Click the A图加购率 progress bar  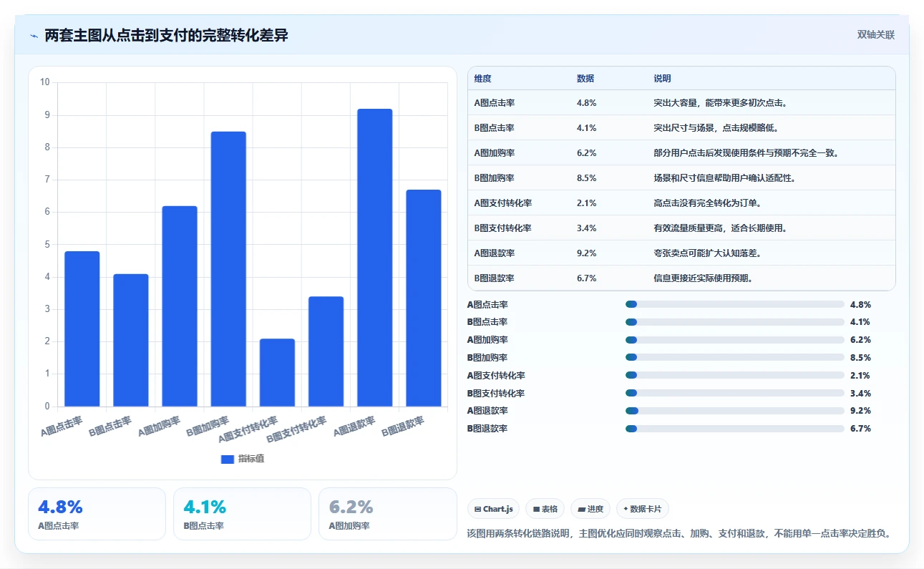pyautogui.click(x=735, y=340)
